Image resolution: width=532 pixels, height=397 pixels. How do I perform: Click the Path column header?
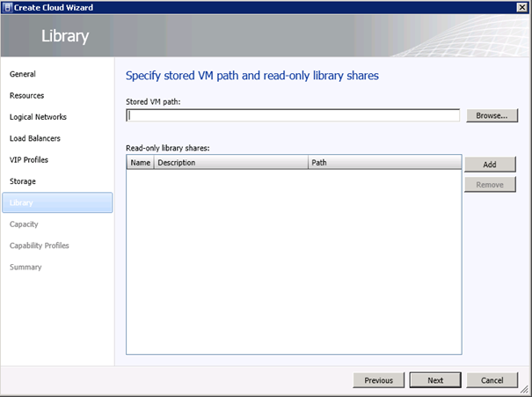(x=385, y=163)
